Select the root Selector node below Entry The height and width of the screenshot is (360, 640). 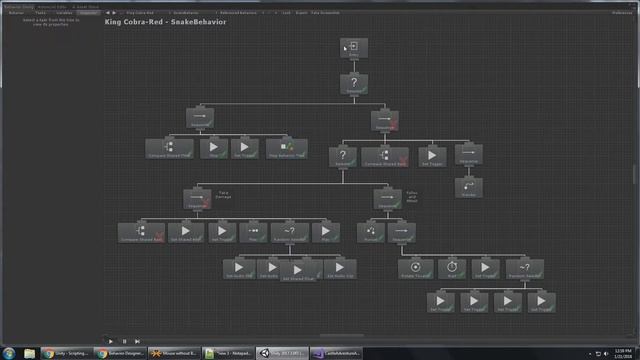[354, 84]
